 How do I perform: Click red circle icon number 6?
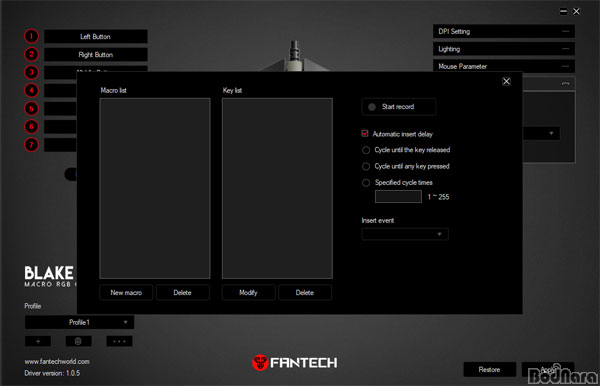click(31, 127)
